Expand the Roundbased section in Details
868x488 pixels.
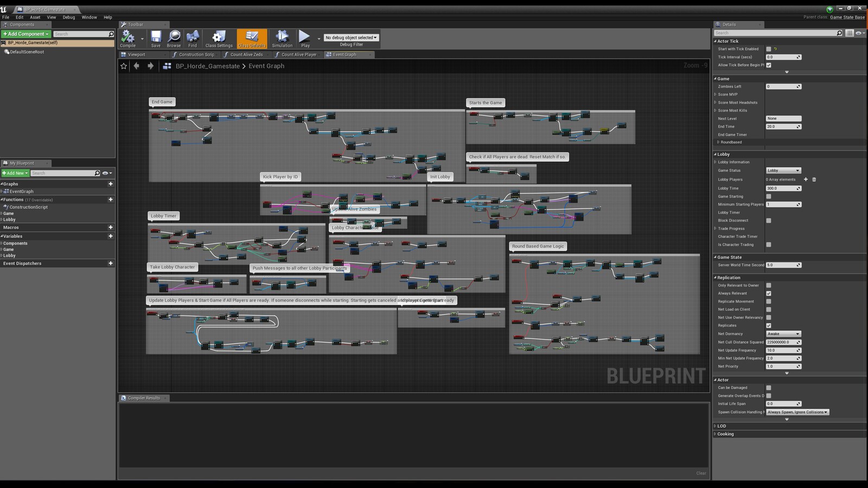(717, 142)
